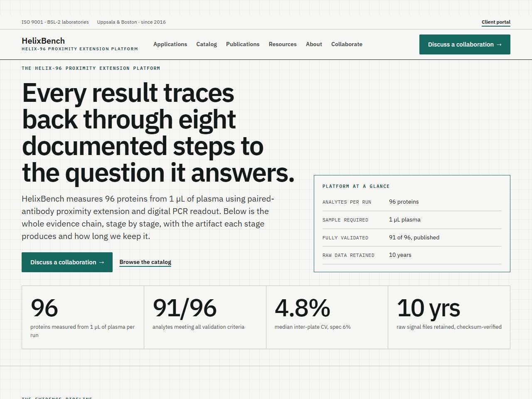
Task: Click the 'Uppsala & Boston · since 2016' text
Action: pyautogui.click(x=131, y=22)
